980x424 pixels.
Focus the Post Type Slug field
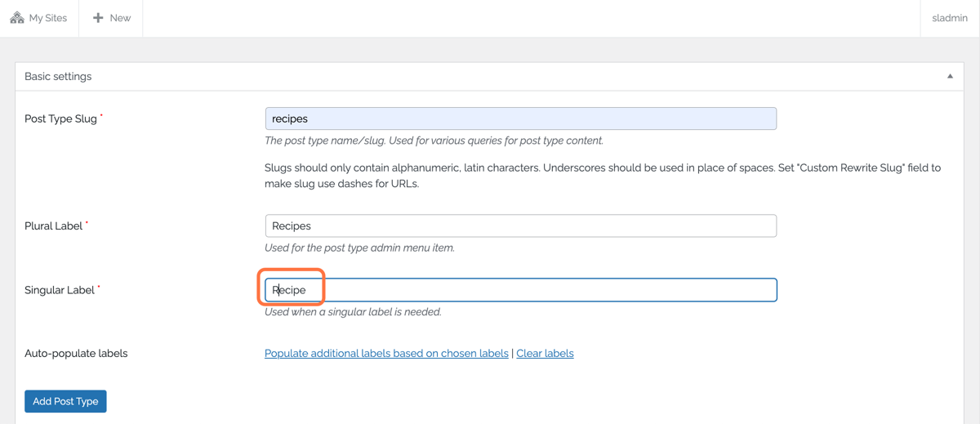point(520,118)
